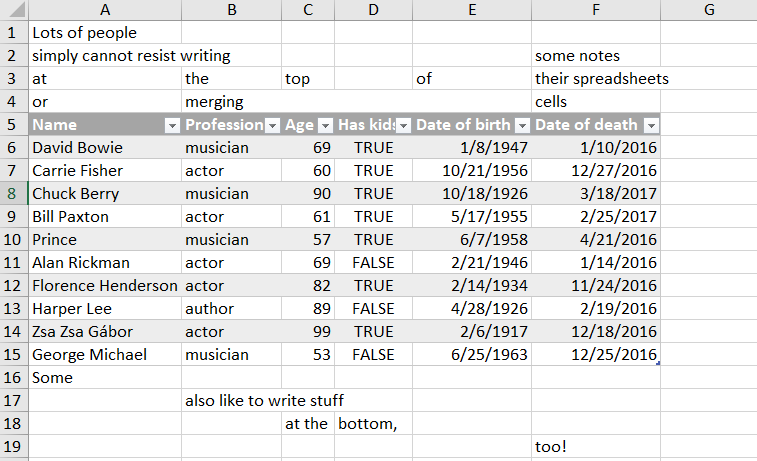Open the Date of birth filter dropdown
This screenshot has height=461, width=757.
pyautogui.click(x=522, y=126)
